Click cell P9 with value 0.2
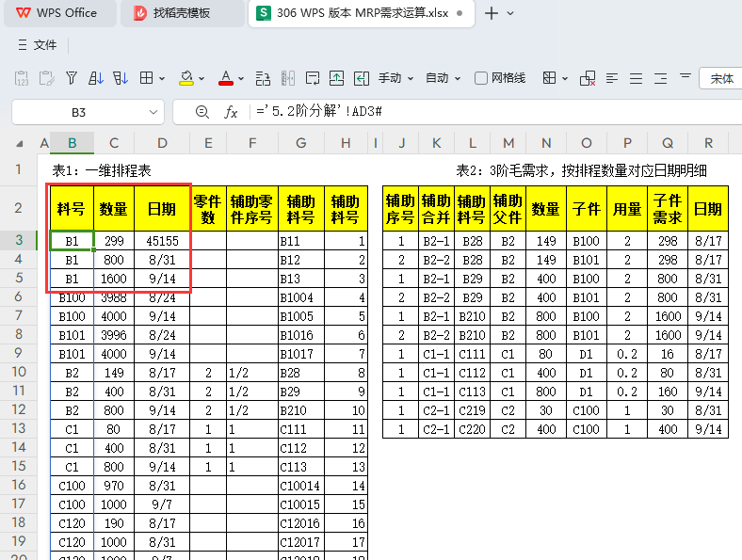 tap(627, 354)
